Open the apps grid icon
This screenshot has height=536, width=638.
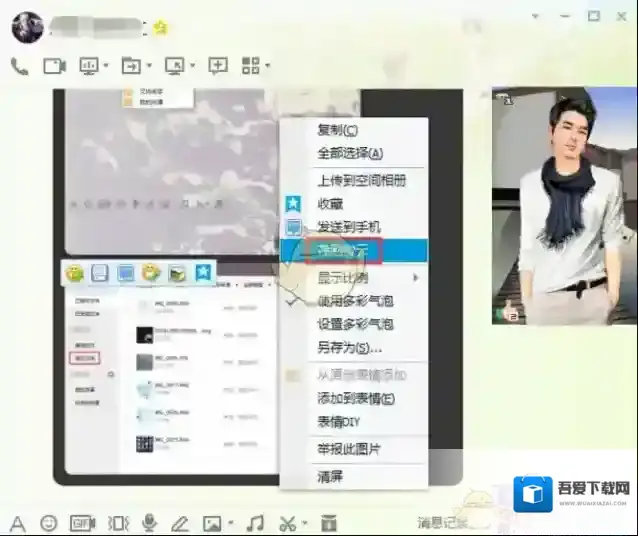coord(251,65)
